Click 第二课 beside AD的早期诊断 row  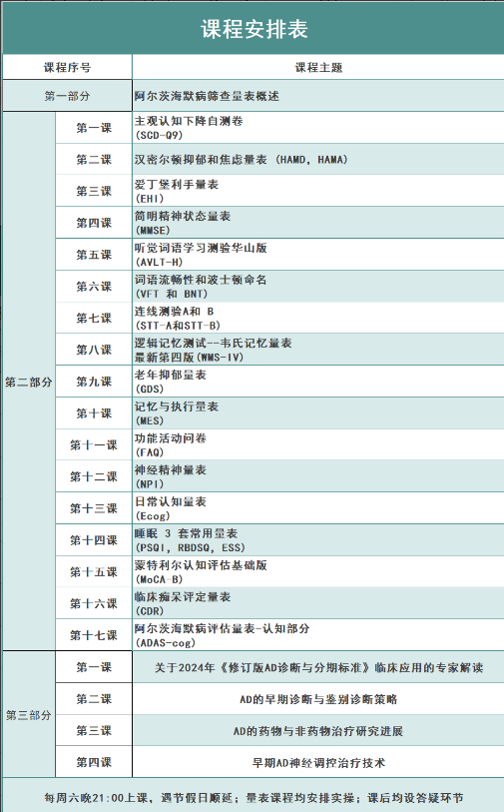[94, 699]
